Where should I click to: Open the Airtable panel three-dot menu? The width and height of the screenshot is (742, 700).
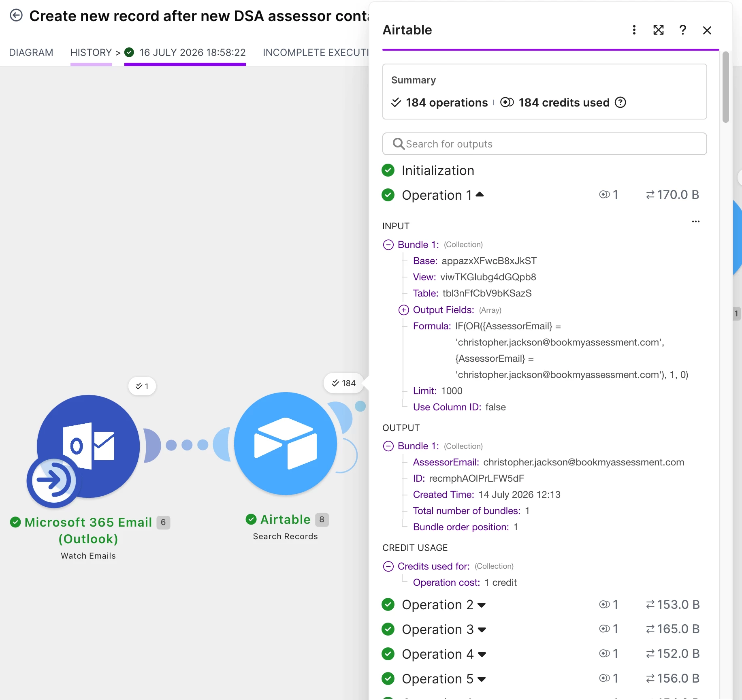[x=634, y=30]
